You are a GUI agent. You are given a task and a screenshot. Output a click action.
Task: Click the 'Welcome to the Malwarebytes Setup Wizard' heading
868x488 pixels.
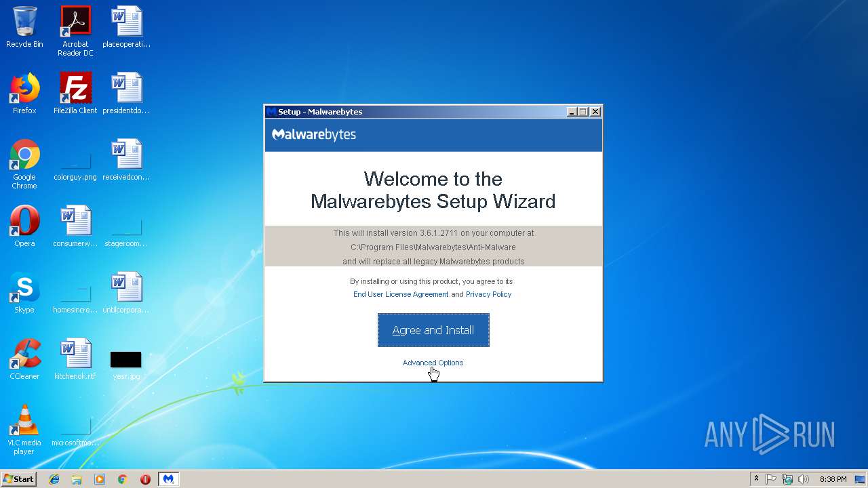(433, 190)
